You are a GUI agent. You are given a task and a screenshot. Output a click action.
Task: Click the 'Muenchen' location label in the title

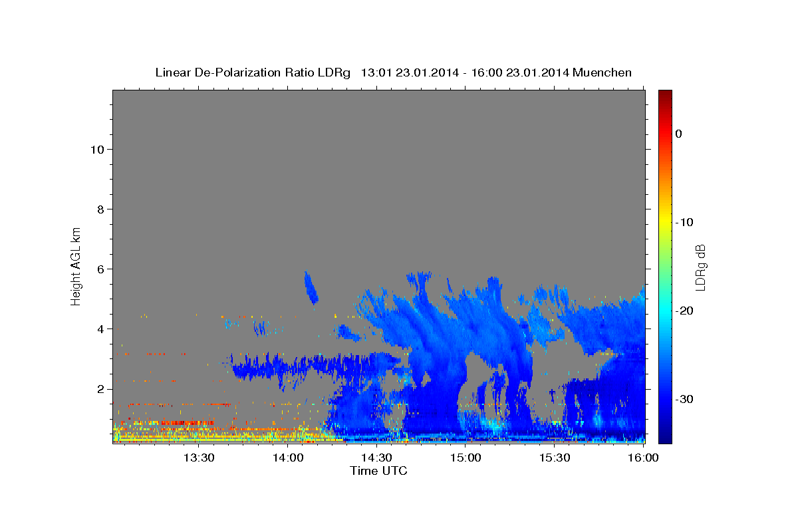point(602,72)
